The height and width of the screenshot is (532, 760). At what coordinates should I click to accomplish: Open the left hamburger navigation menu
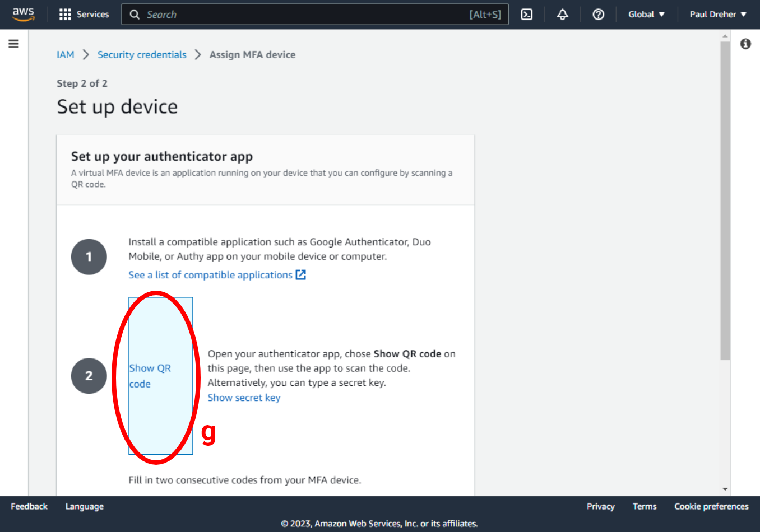14,44
